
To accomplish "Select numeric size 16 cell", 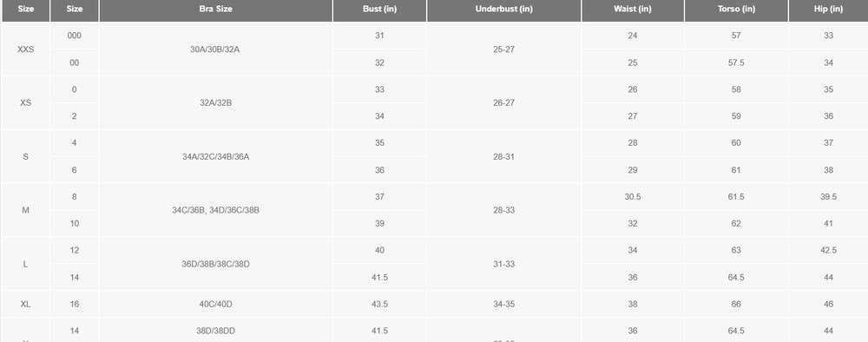I will click(x=74, y=305).
